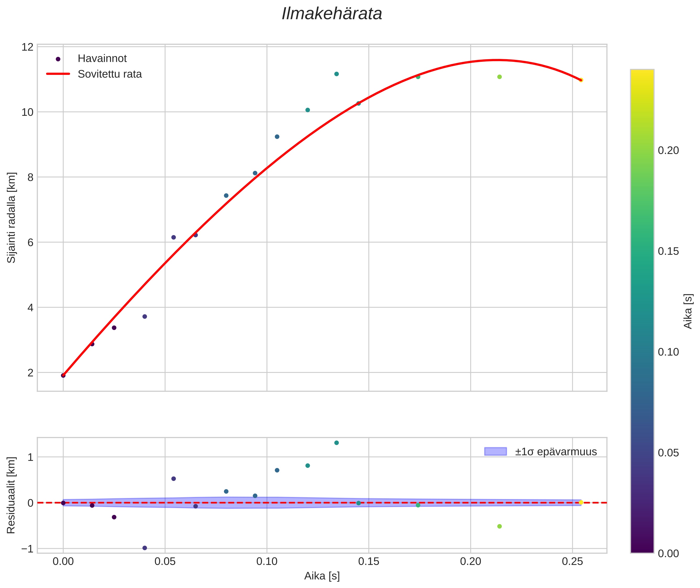Screen dimensions: 700x588
Task: Click the 0.15 tick on the colorbar
Action: click(x=668, y=251)
